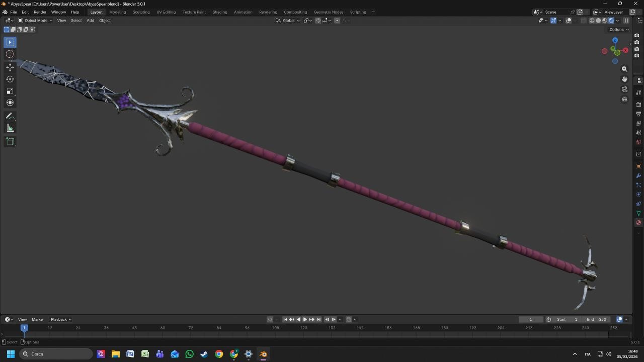Enable Rendered viewport shading
The image size is (644, 362).
[611, 21]
